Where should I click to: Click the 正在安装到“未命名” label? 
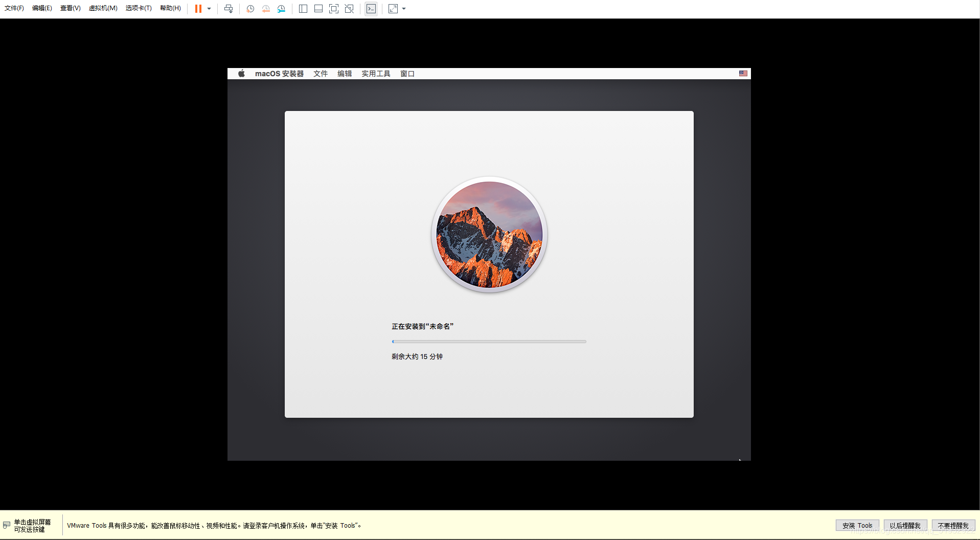tap(423, 326)
